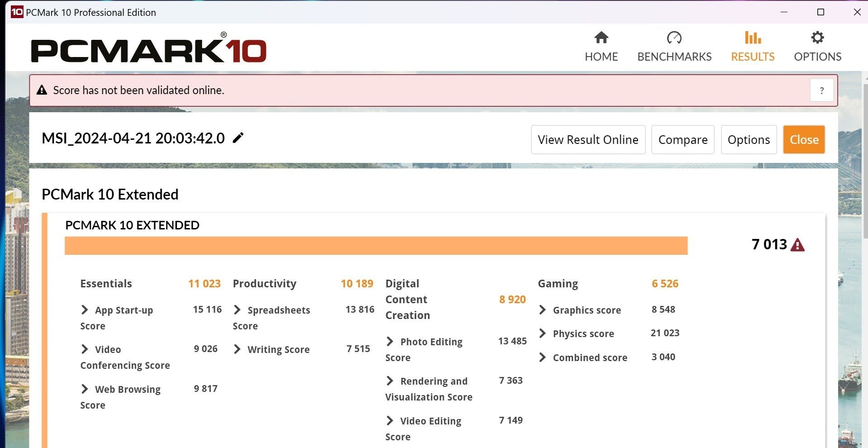The width and height of the screenshot is (868, 448).
Task: Click View Result Online button
Action: coord(588,139)
